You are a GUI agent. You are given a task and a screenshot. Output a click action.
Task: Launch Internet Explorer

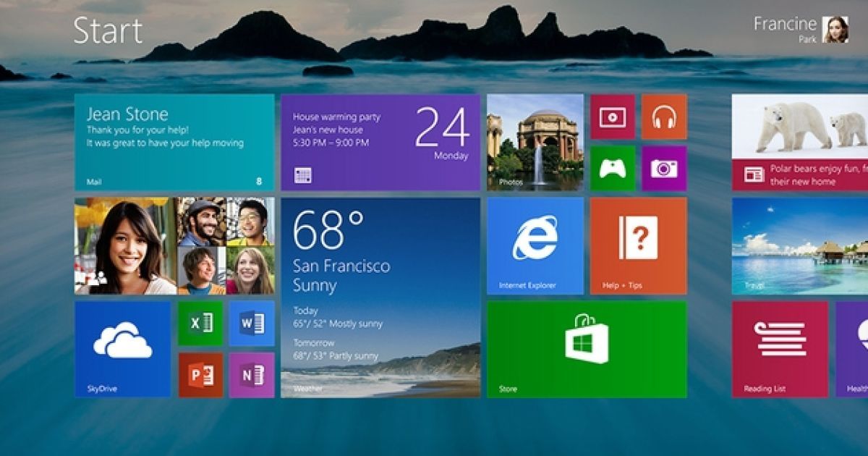click(x=535, y=246)
